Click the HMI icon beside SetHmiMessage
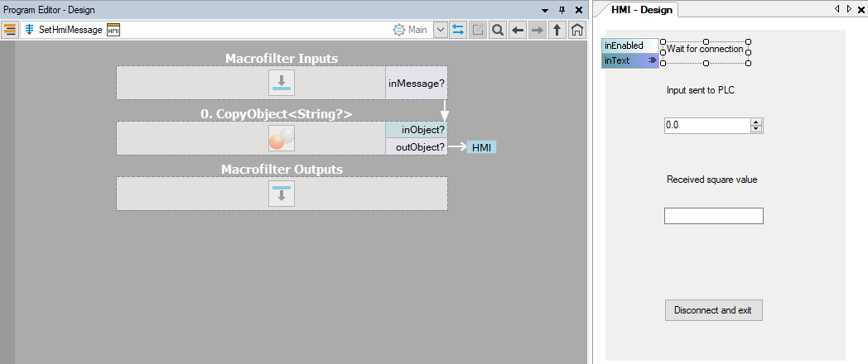This screenshot has width=868, height=364. 113,30
